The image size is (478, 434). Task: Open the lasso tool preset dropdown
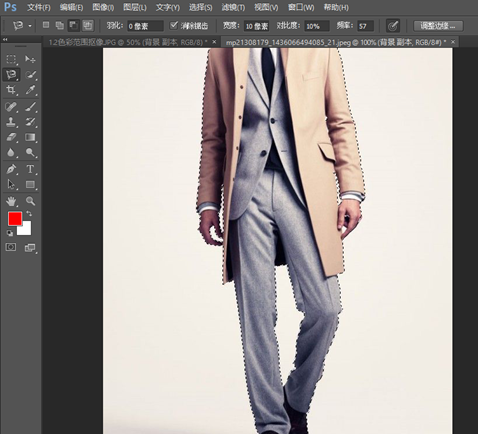click(x=30, y=26)
